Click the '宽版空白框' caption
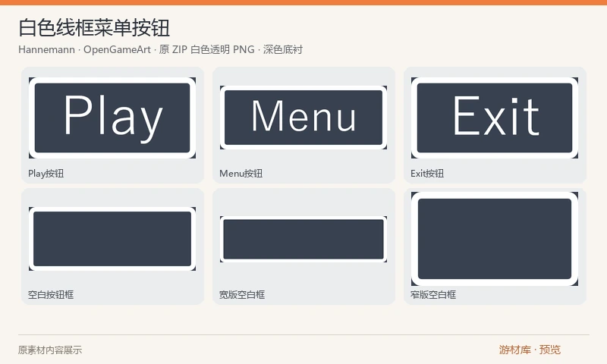Screen dimensions: 607x364 pos(242,295)
